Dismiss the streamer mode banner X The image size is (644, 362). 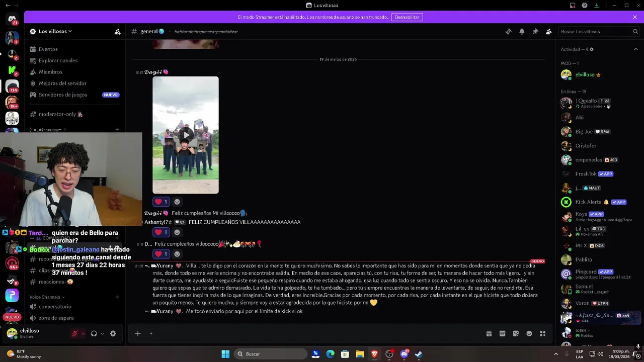pyautogui.click(x=635, y=17)
